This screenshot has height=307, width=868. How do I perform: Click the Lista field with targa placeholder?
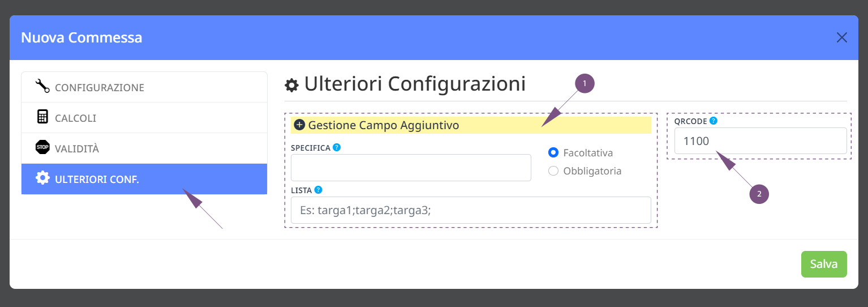[x=471, y=210]
